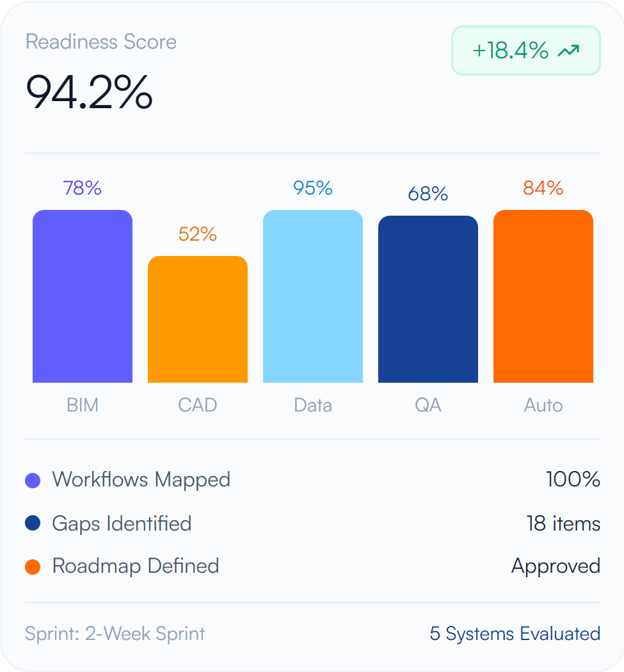This screenshot has height=672, width=624.
Task: Click the Sprint: 2-Week Sprint text
Action: (x=115, y=634)
